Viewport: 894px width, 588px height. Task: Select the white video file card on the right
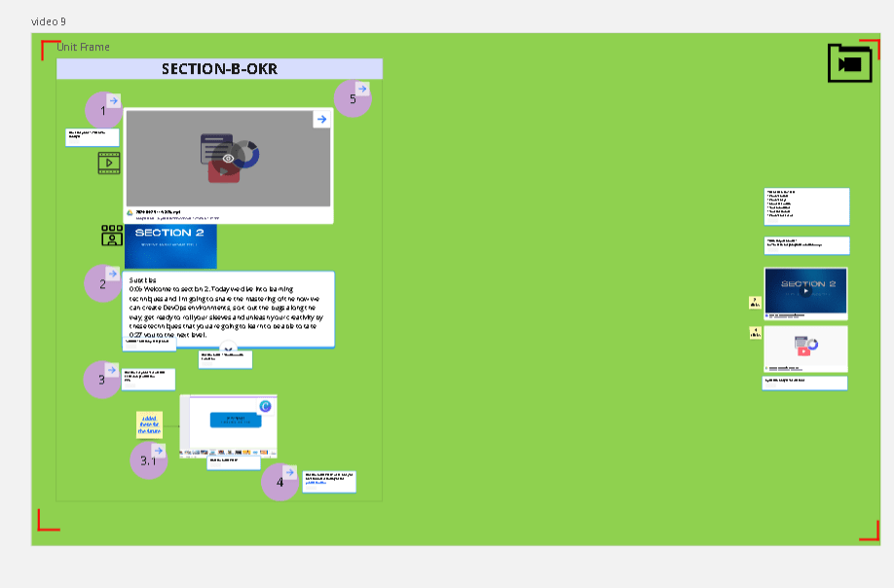click(x=805, y=349)
